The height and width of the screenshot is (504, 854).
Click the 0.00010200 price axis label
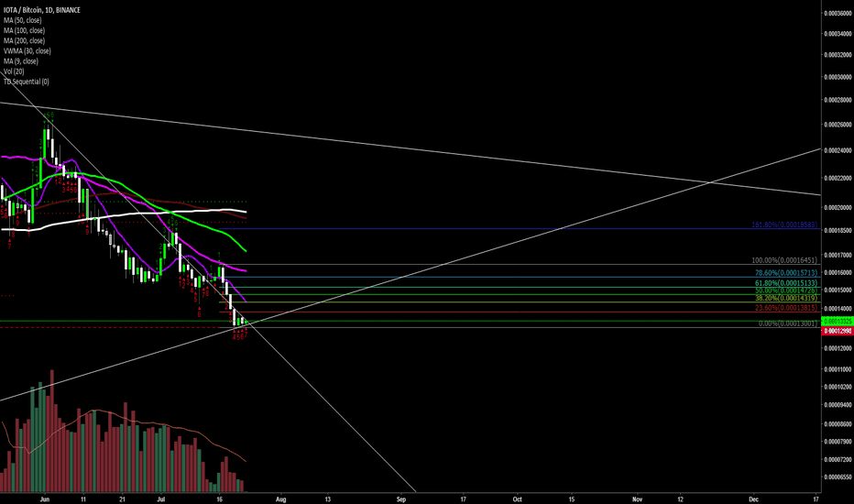click(x=838, y=387)
